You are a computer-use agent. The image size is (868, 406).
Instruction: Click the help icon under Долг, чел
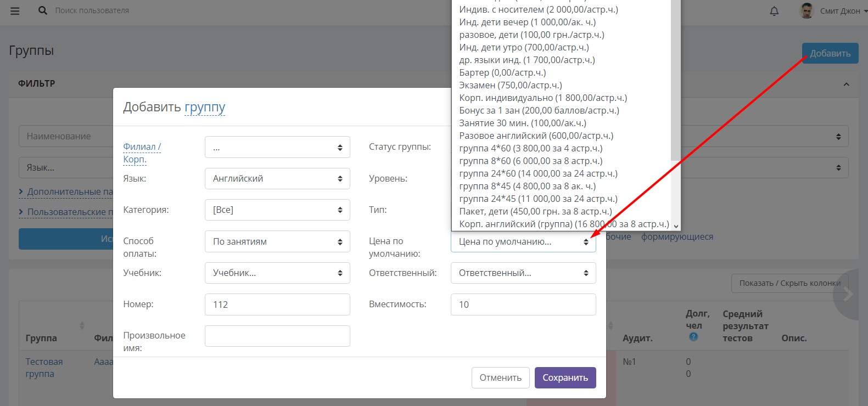(693, 337)
